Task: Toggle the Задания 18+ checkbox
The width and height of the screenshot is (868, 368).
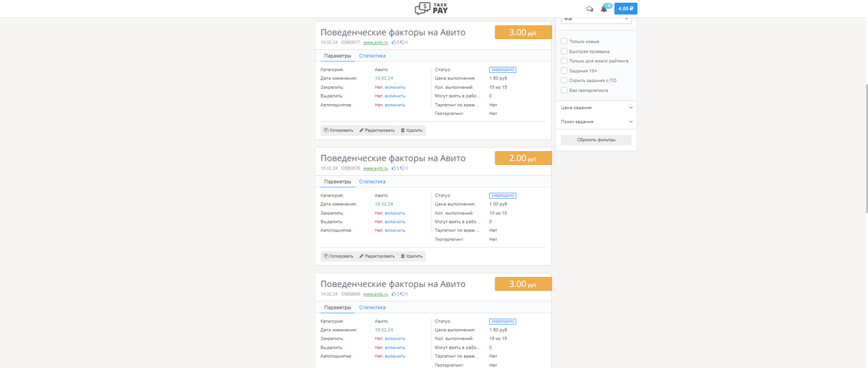Action: pos(564,71)
